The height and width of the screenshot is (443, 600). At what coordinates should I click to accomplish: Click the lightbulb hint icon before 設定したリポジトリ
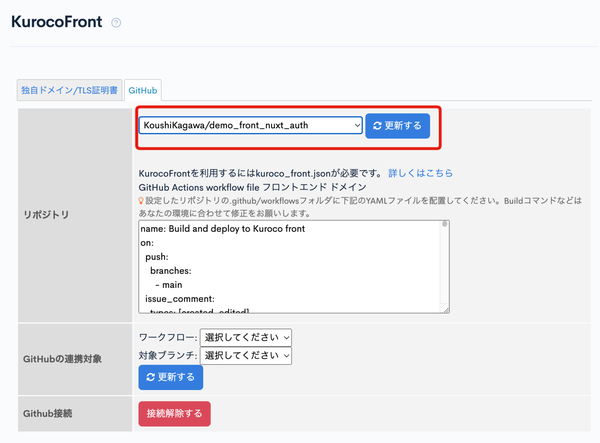141,201
